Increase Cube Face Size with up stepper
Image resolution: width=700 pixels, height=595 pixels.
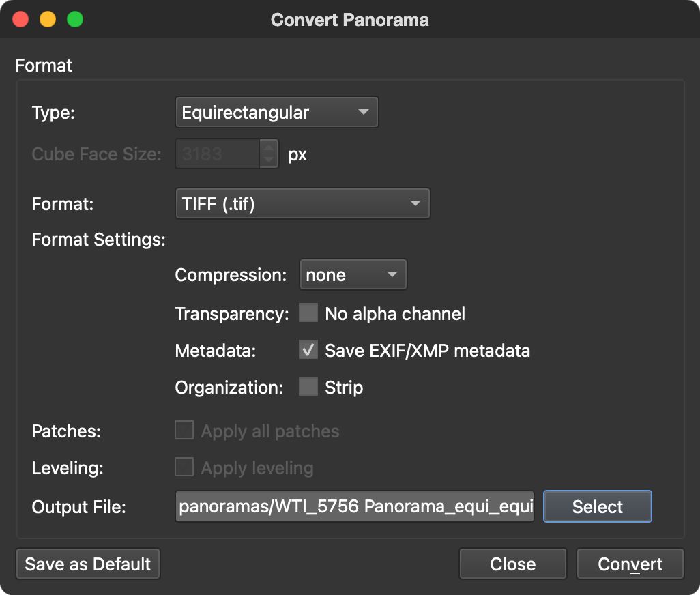click(x=269, y=147)
